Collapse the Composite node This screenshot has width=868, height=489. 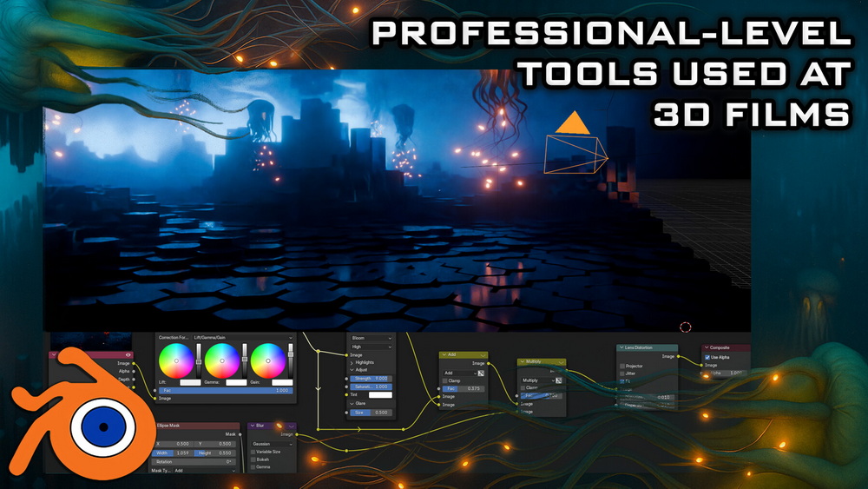tap(707, 347)
